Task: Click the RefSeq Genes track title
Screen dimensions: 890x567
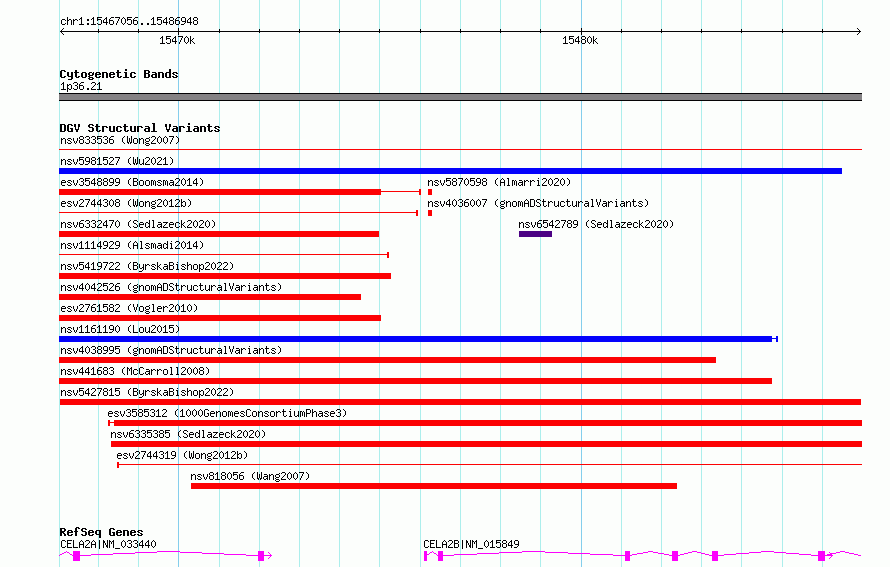Action: point(101,532)
